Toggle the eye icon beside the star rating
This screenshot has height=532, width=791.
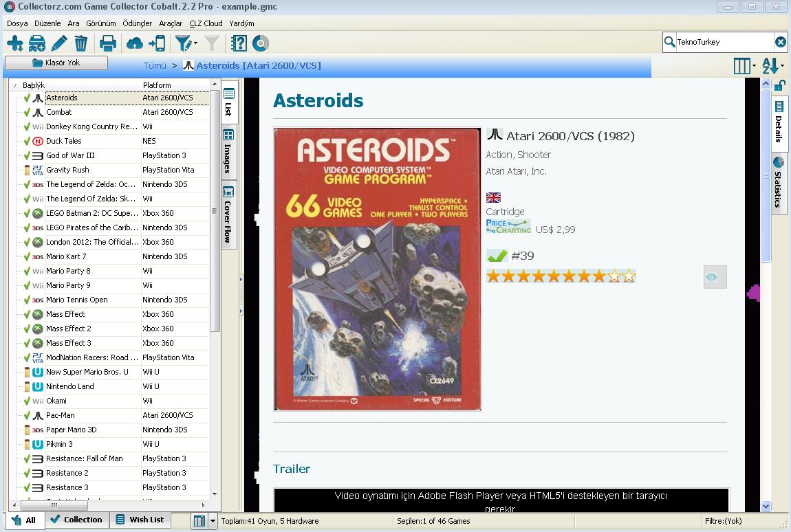[715, 277]
